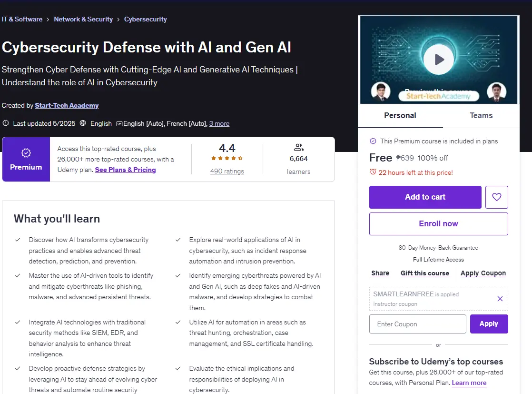
Task: Open See Plans & Pricing link
Action: (125, 170)
